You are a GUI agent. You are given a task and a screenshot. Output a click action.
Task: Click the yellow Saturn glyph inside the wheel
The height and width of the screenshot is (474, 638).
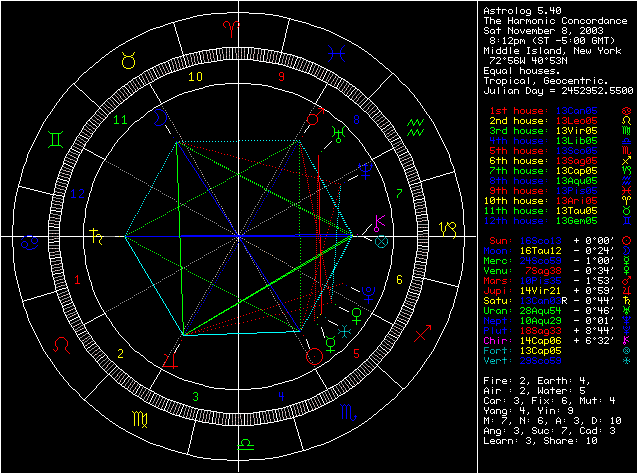pyautogui.click(x=96, y=236)
